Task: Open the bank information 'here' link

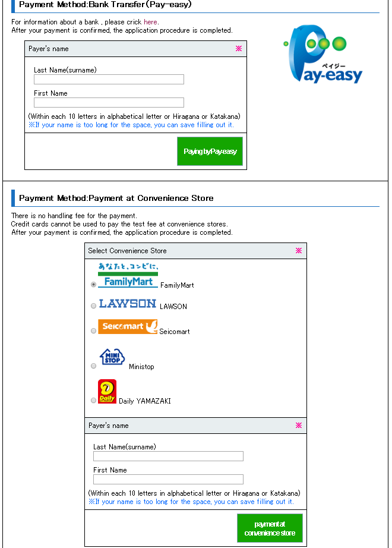Action: [x=151, y=22]
